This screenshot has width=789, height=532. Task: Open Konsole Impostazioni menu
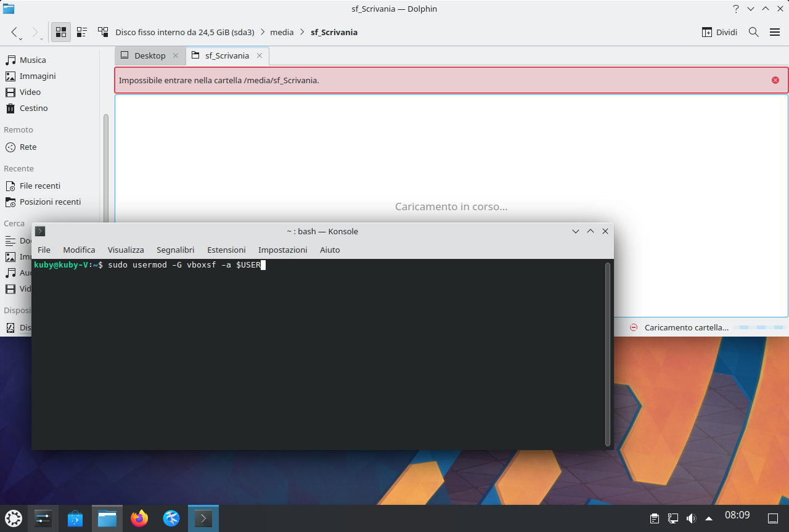pos(282,250)
